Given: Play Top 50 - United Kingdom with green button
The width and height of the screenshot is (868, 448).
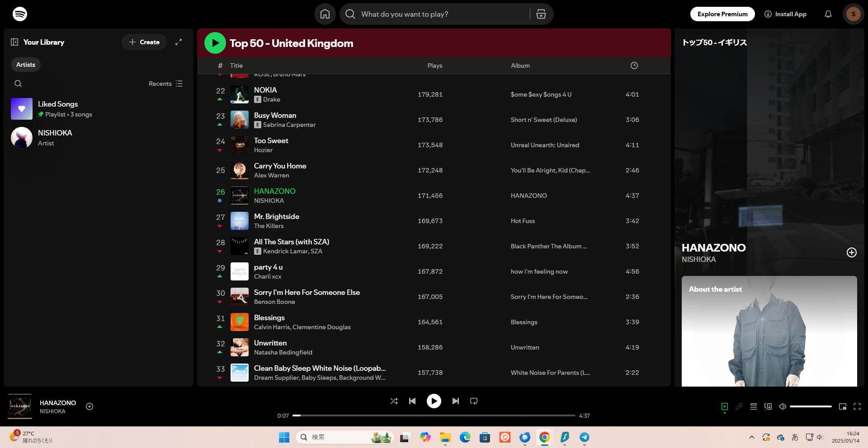Looking at the screenshot, I should point(215,43).
